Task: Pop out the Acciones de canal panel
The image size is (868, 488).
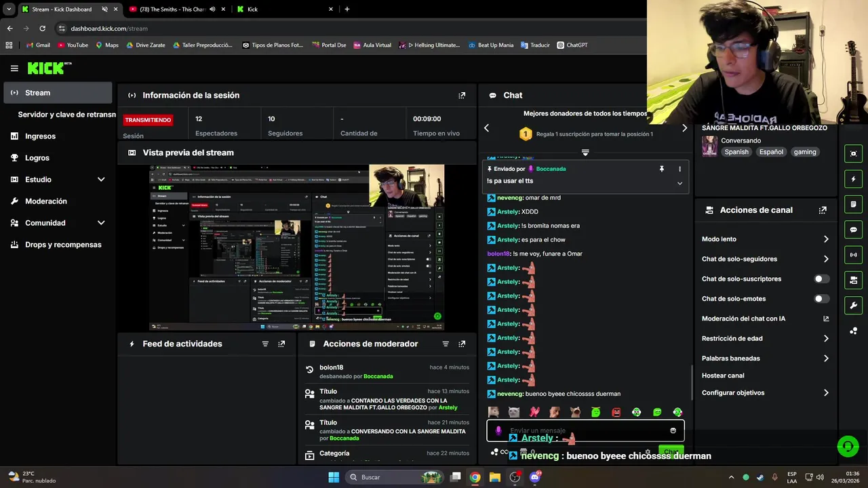Action: pos(823,210)
